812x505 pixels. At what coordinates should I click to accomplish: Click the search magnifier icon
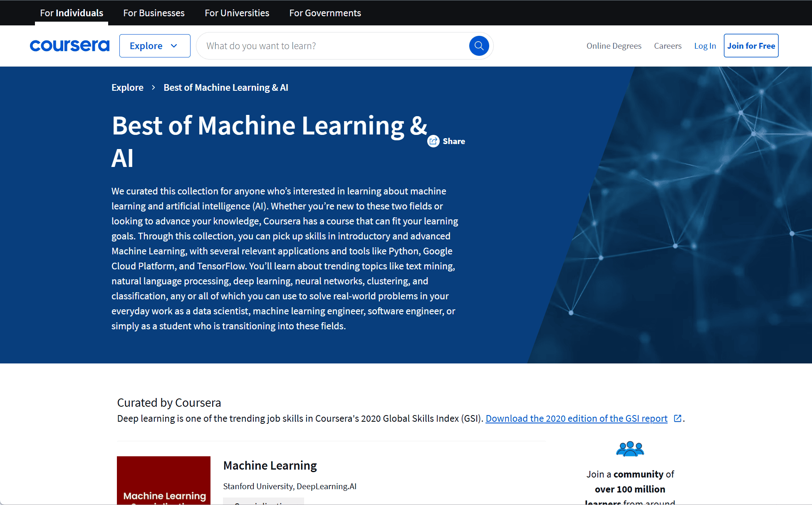pos(479,45)
